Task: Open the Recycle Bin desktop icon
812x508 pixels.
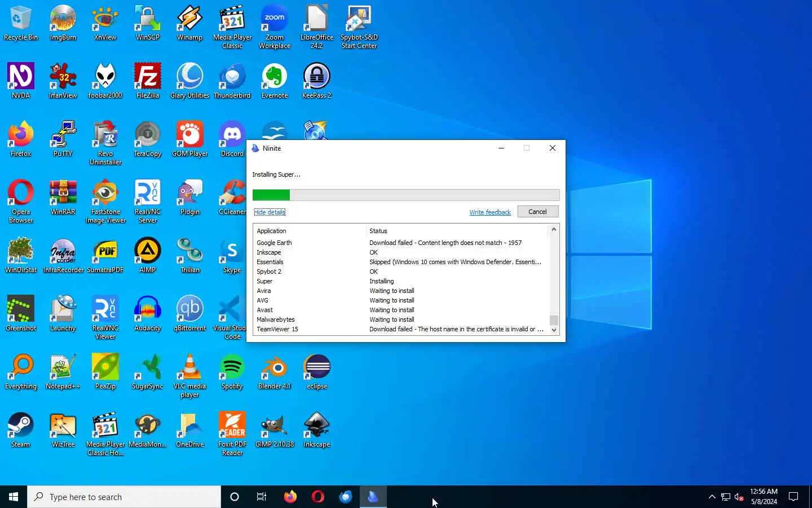Action: (21, 23)
